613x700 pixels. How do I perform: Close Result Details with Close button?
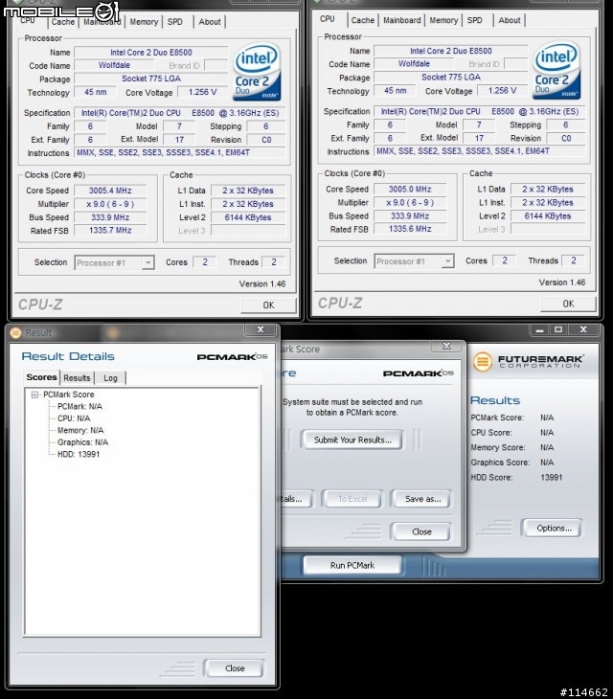(235, 668)
